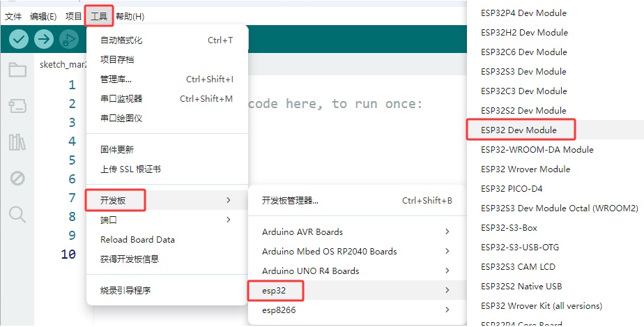Select 烧录引导程序 menu entry
This screenshot has width=644, height=327.
pos(167,291)
